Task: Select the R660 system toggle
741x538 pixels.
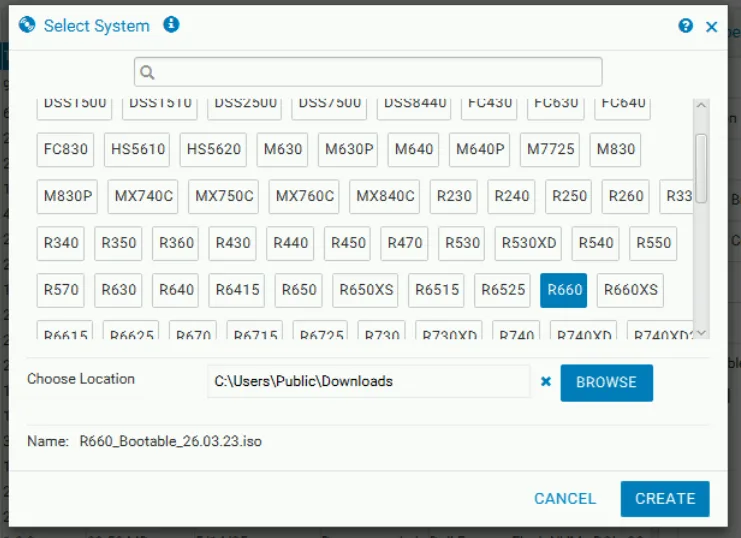Action: pos(563,290)
